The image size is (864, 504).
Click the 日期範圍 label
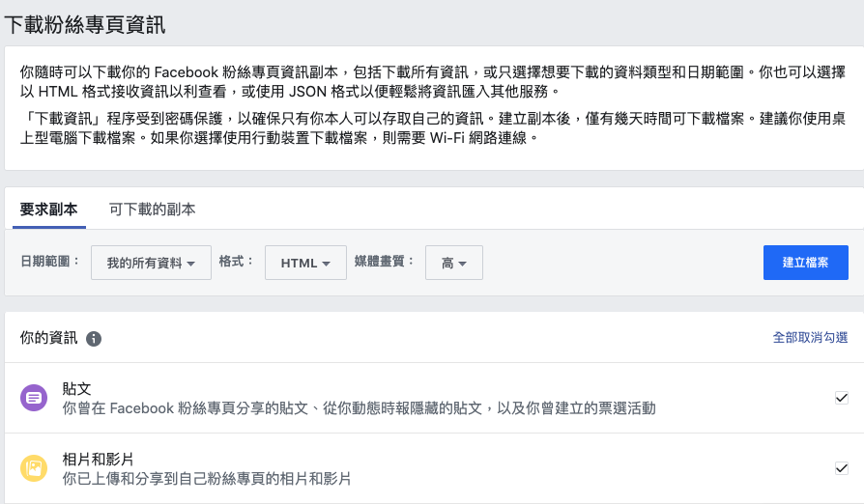[49, 261]
